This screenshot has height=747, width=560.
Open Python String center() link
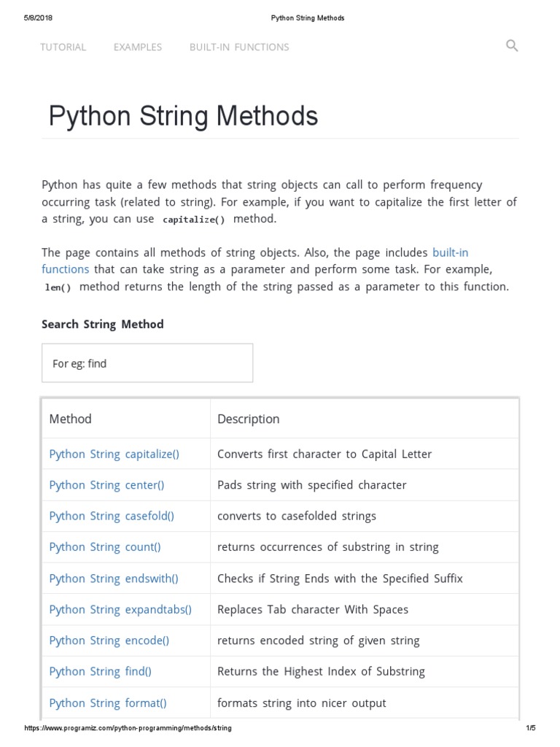[x=106, y=485]
